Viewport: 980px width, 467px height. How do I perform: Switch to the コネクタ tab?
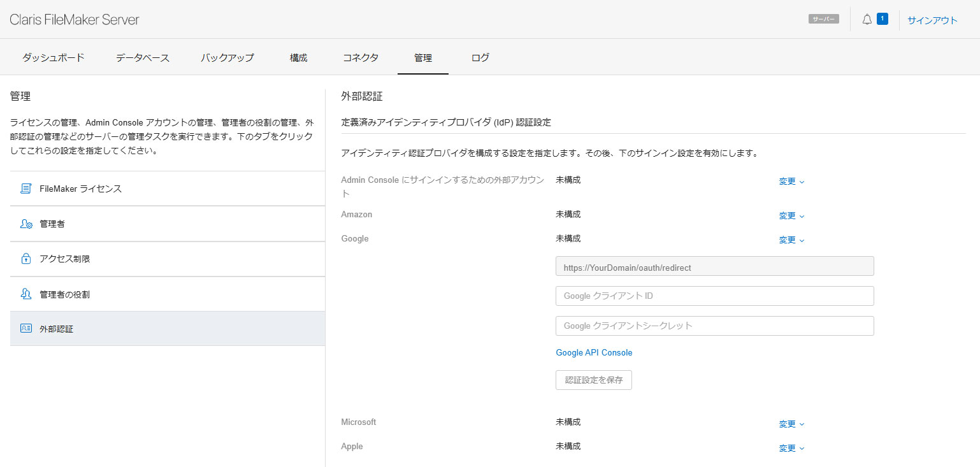pos(361,57)
